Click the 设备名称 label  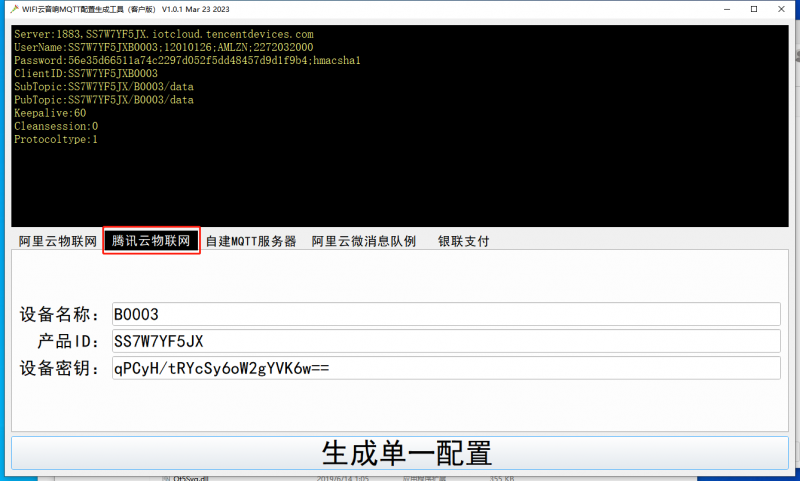(60, 314)
